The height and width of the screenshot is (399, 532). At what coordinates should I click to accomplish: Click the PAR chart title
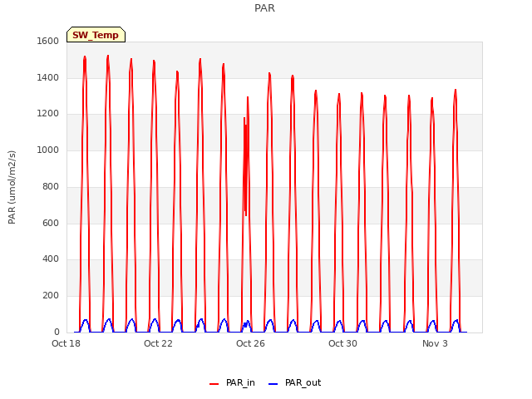(264, 7)
